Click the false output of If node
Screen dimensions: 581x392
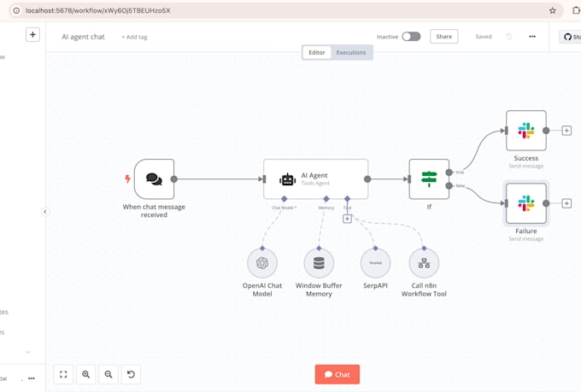point(449,185)
